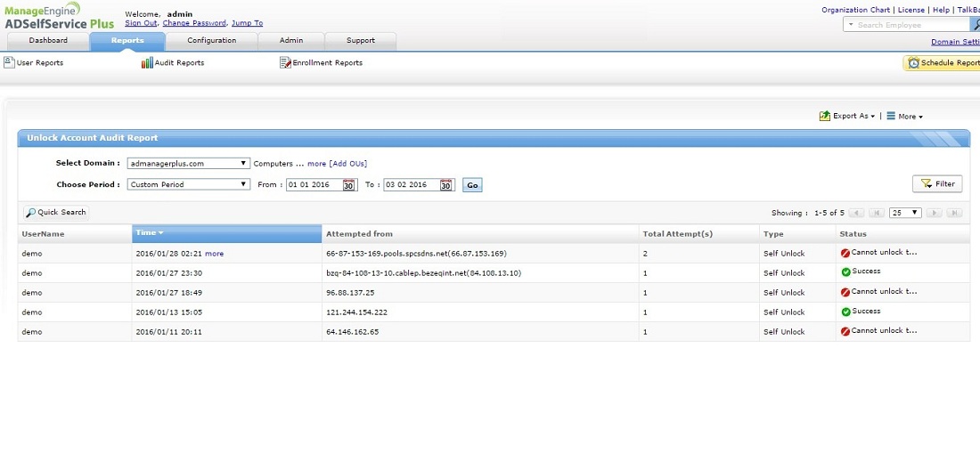Open the From date calendar icon

coord(348,185)
